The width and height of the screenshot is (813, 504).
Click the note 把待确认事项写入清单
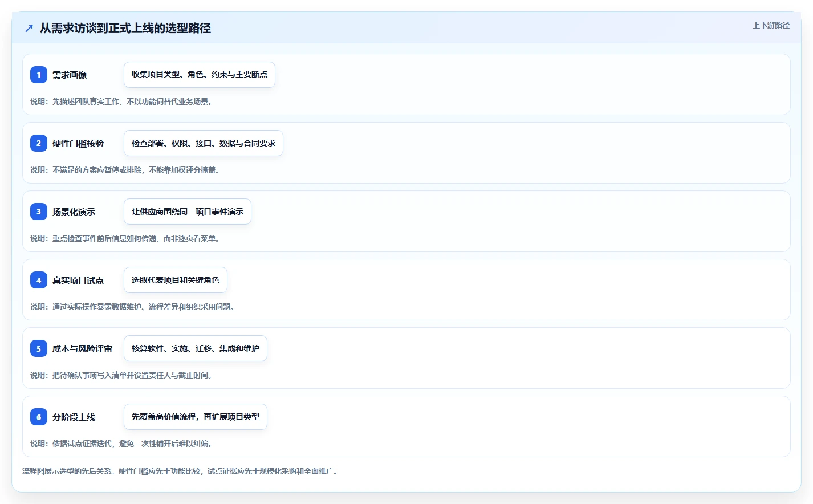90,375
